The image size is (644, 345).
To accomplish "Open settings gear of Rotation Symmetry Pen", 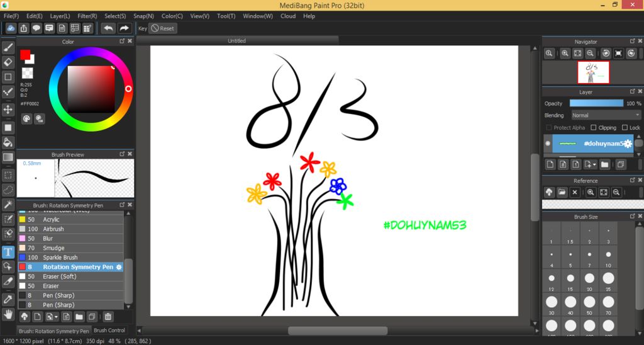I will coord(119,267).
